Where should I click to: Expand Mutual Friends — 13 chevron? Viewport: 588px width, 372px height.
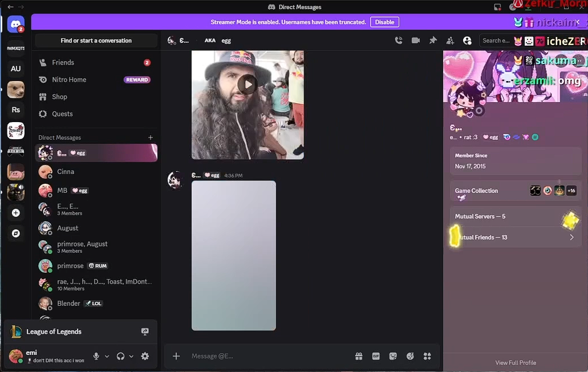571,237
